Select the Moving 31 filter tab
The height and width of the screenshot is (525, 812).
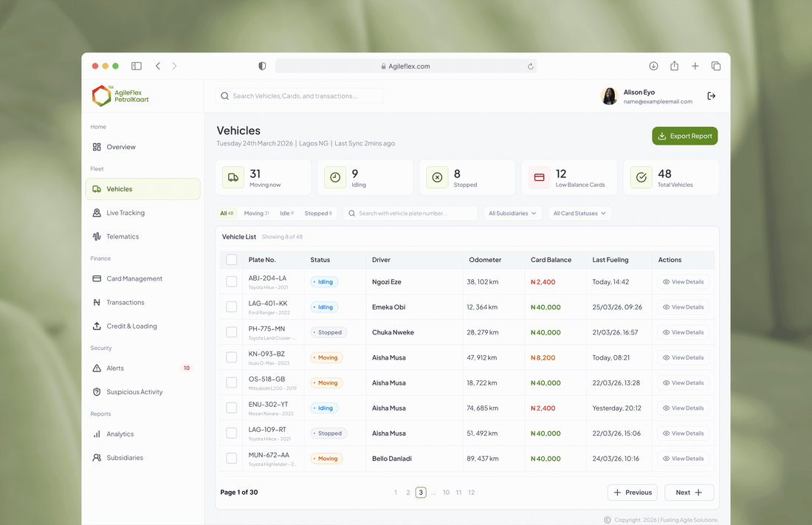[256, 213]
